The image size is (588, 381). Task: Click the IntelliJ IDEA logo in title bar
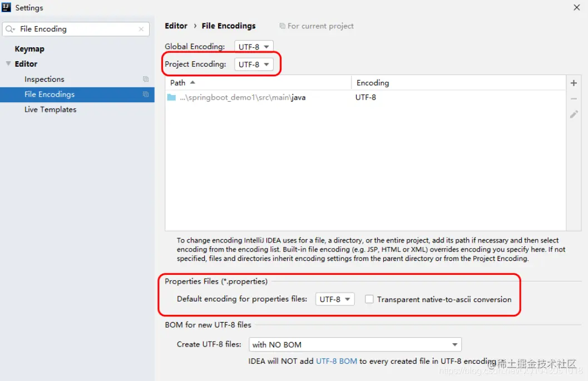[x=6, y=7]
